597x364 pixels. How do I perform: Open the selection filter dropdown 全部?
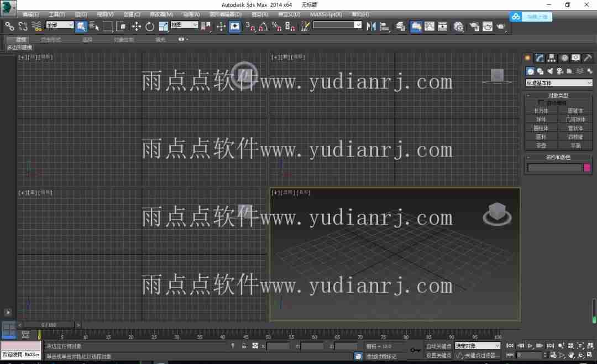coord(60,25)
